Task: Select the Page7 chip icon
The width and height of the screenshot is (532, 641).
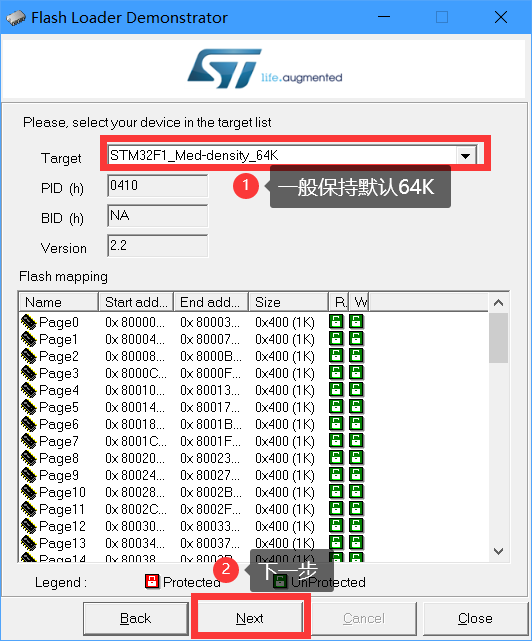Action: point(29,442)
